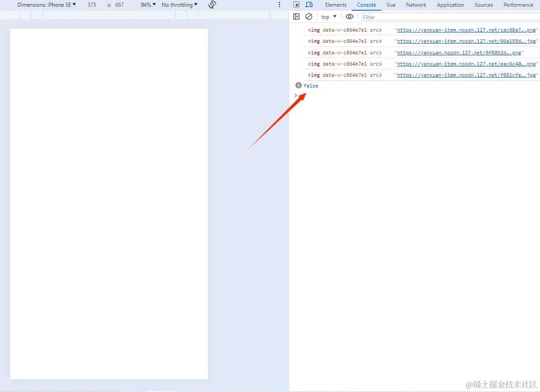Click the 'false' console output text
Screen dimensions: 540x392
pos(311,86)
